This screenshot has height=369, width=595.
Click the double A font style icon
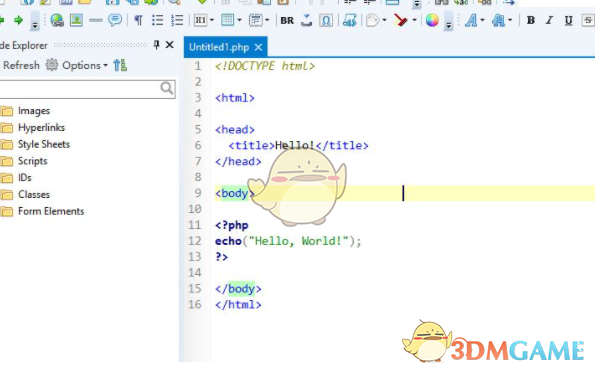click(x=498, y=20)
